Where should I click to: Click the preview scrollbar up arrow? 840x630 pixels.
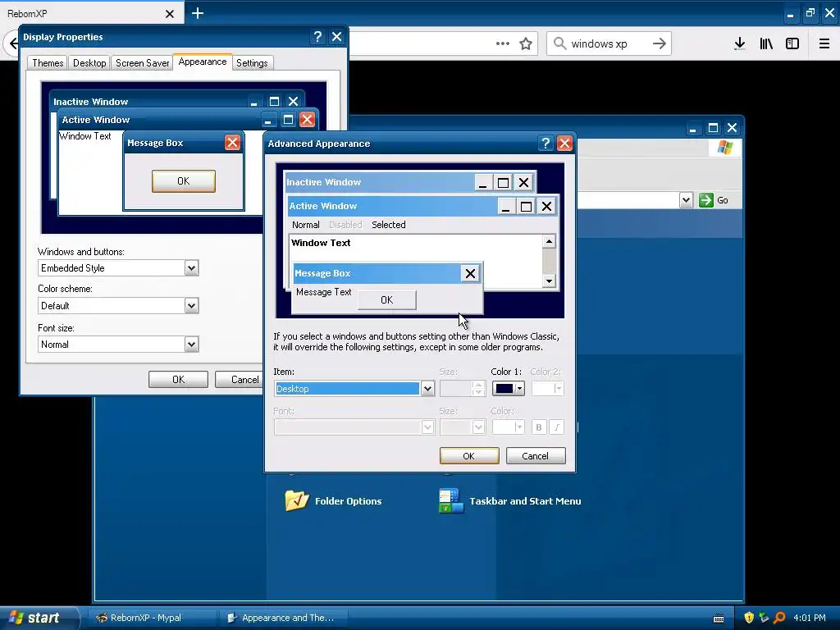point(549,242)
